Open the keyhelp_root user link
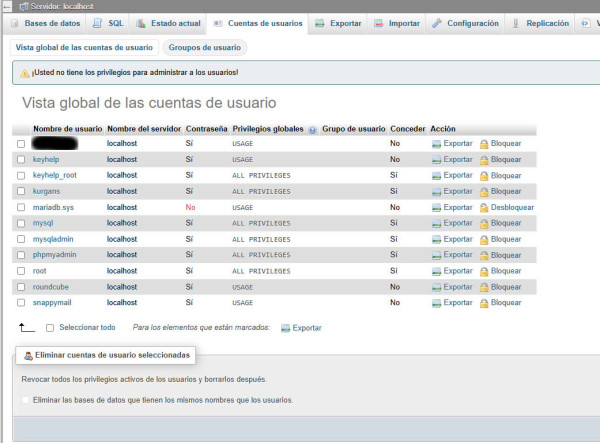This screenshot has width=600, height=443. coord(54,175)
